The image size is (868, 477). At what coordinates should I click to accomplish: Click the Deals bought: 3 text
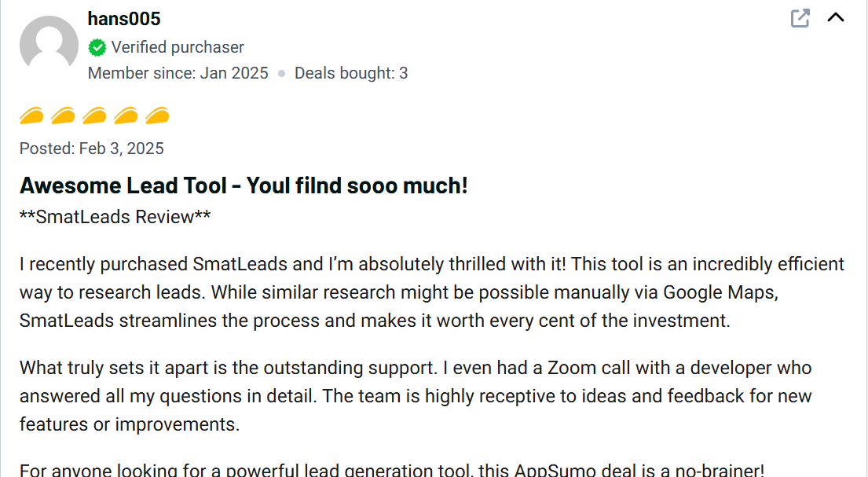coord(351,73)
